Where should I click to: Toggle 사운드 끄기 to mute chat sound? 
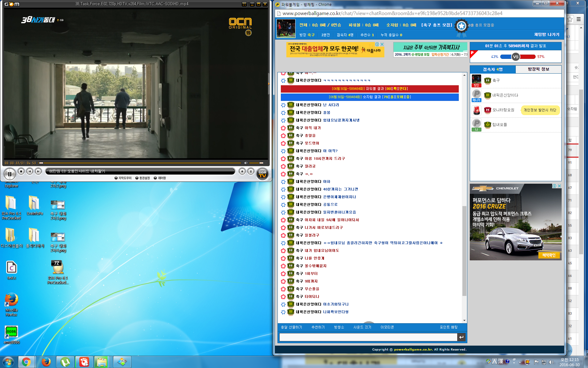click(x=362, y=327)
